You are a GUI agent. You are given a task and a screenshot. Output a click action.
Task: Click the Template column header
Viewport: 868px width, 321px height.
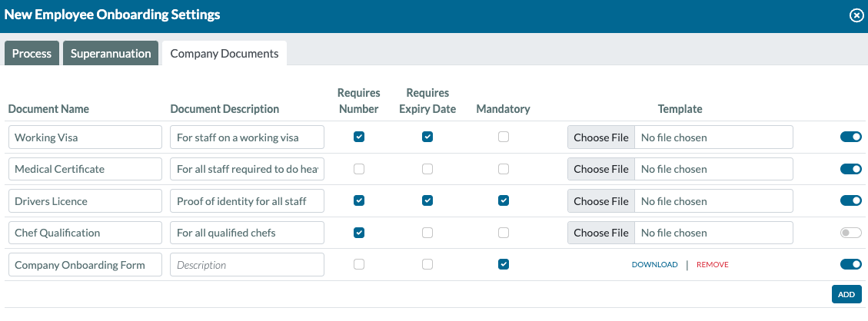click(x=680, y=109)
